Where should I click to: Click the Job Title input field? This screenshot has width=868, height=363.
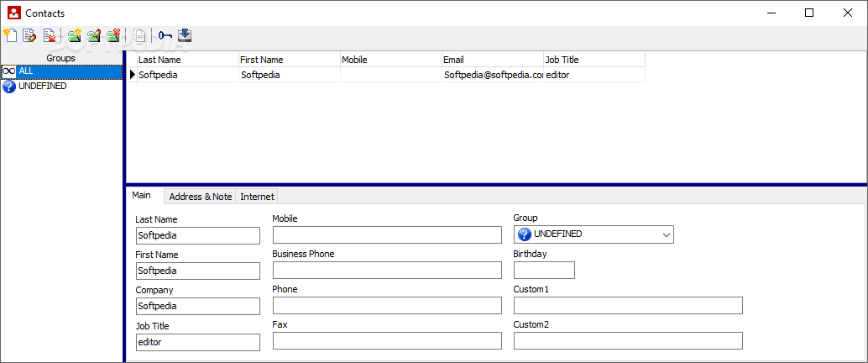tap(197, 342)
